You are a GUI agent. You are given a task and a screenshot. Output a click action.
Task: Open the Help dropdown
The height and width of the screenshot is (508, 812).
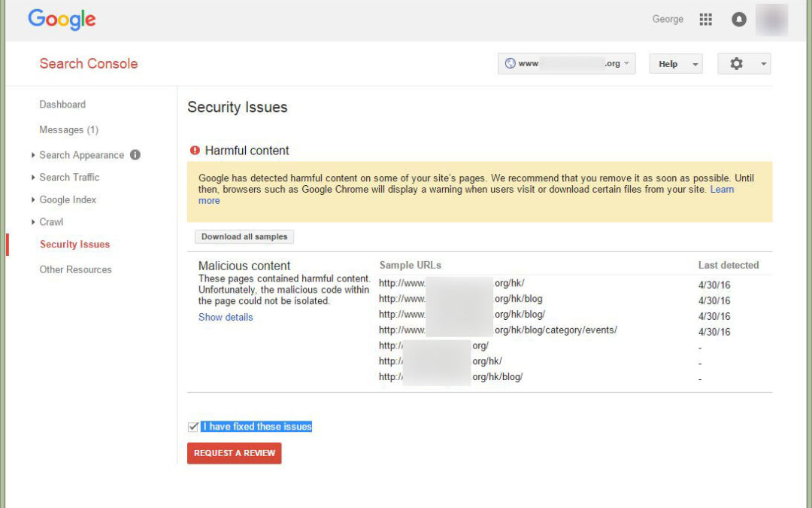(x=676, y=64)
